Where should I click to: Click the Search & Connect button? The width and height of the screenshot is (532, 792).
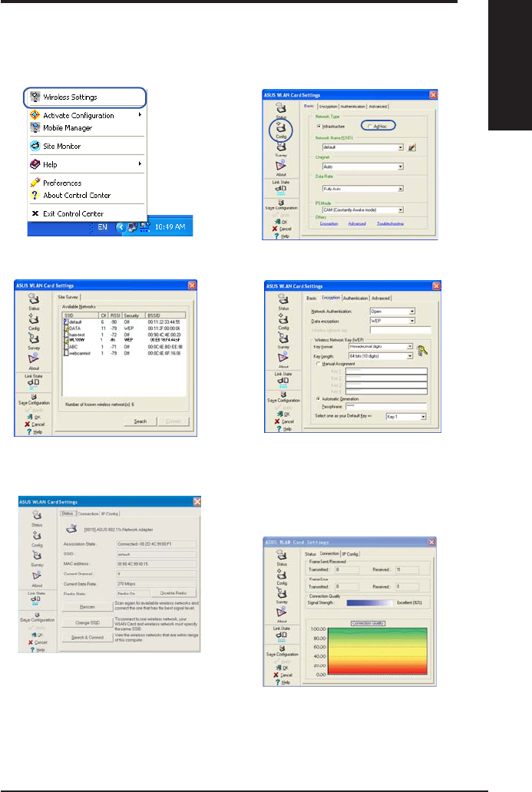click(88, 638)
